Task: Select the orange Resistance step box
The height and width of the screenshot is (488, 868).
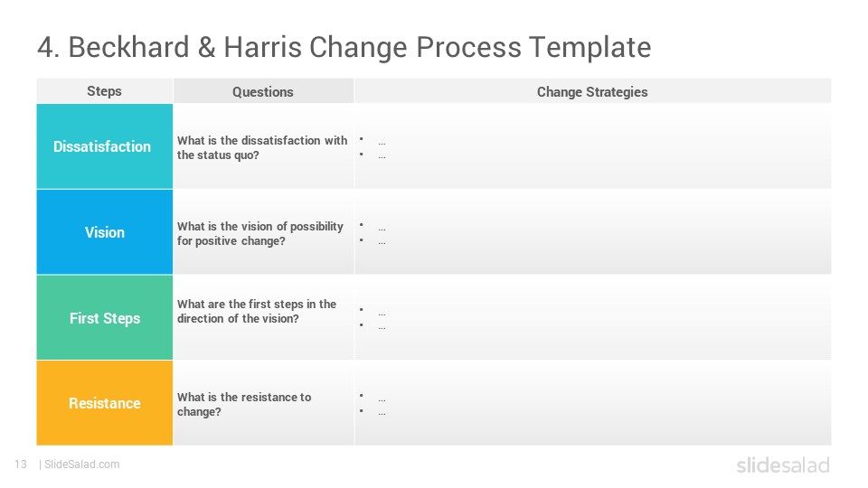Action: pos(105,403)
